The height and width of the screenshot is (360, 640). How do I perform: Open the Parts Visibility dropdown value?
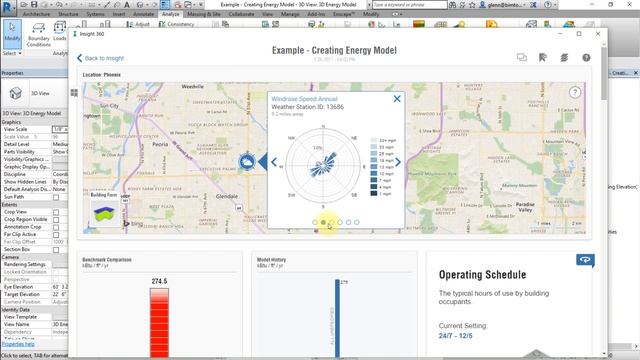pos(60,152)
